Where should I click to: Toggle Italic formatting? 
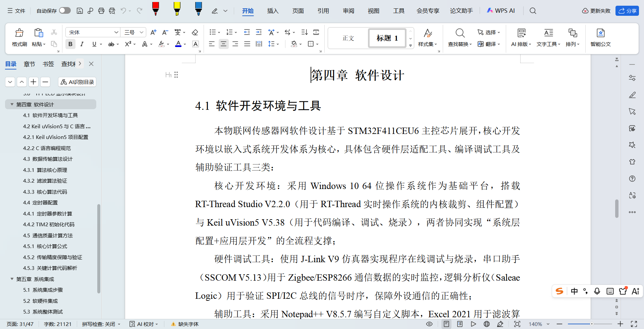[x=82, y=44]
